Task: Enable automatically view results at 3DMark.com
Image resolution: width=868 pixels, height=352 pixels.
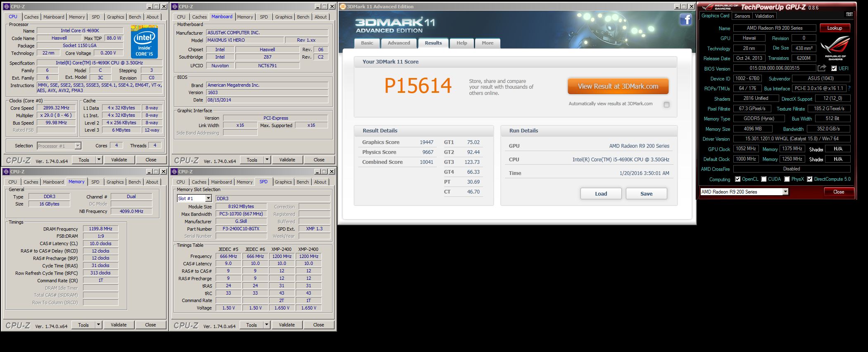Action: point(666,104)
